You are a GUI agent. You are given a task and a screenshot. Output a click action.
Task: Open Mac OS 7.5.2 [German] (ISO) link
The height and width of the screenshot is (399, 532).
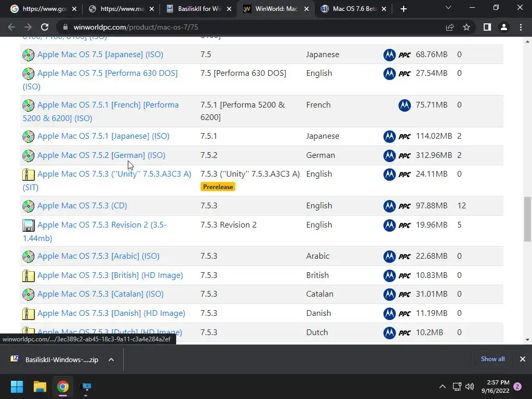[101, 155]
